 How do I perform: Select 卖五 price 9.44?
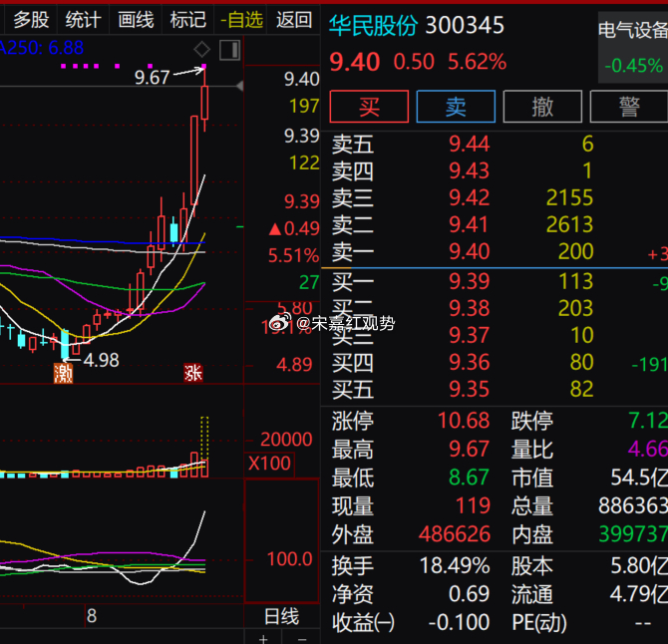(469, 144)
